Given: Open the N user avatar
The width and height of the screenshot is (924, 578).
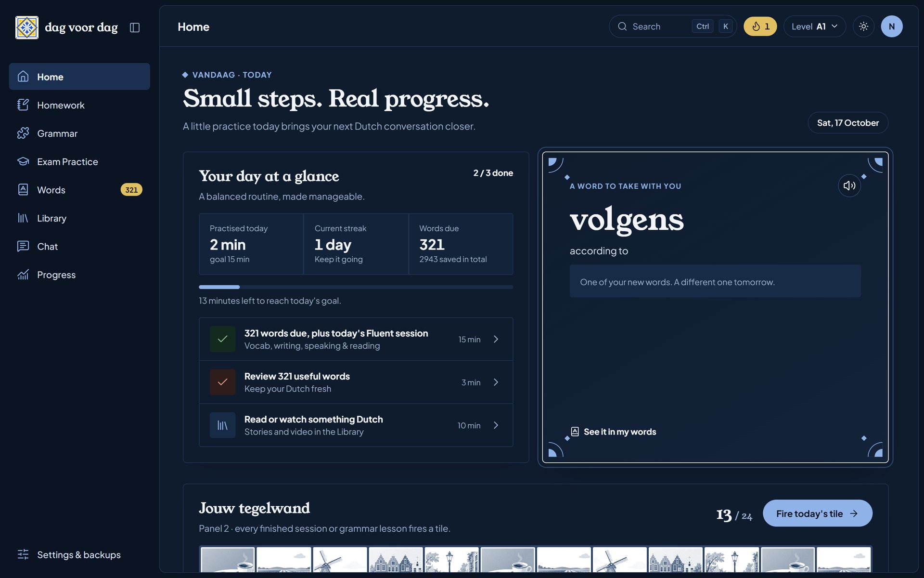Looking at the screenshot, I should click(x=891, y=26).
